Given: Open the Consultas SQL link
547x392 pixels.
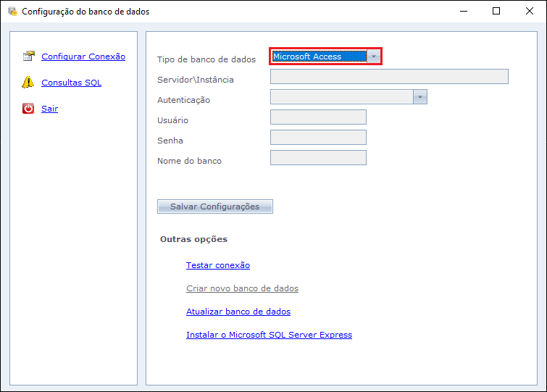Looking at the screenshot, I should (71, 83).
